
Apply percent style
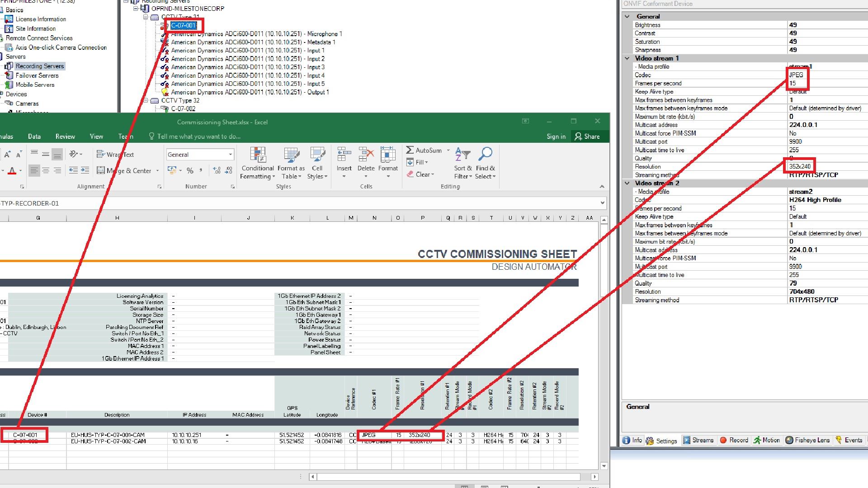click(190, 171)
